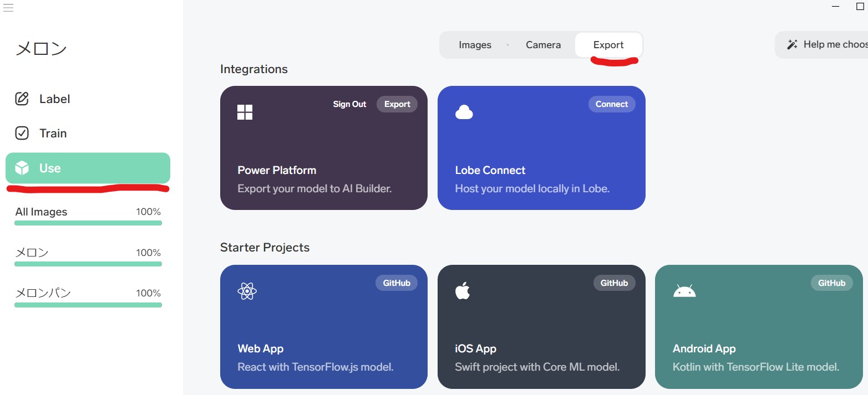Click the メロン label progress bar

click(x=88, y=264)
